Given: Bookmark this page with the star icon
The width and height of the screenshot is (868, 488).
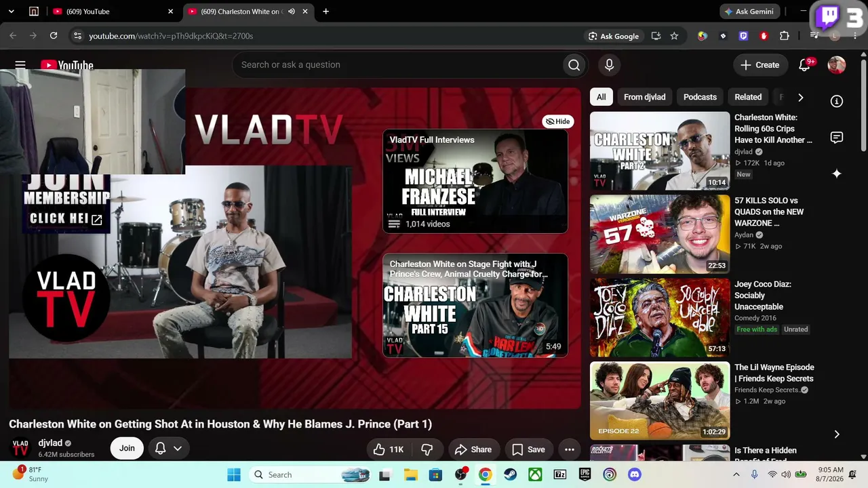Looking at the screenshot, I should (674, 36).
